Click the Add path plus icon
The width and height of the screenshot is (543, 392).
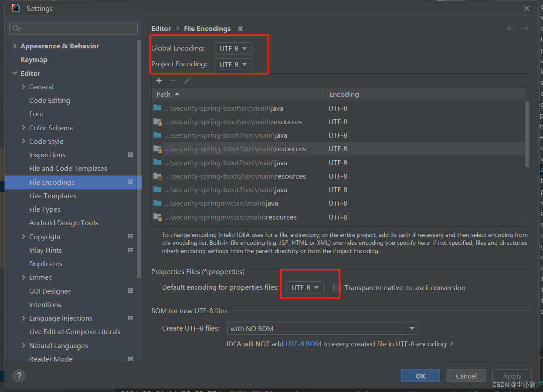pos(159,81)
